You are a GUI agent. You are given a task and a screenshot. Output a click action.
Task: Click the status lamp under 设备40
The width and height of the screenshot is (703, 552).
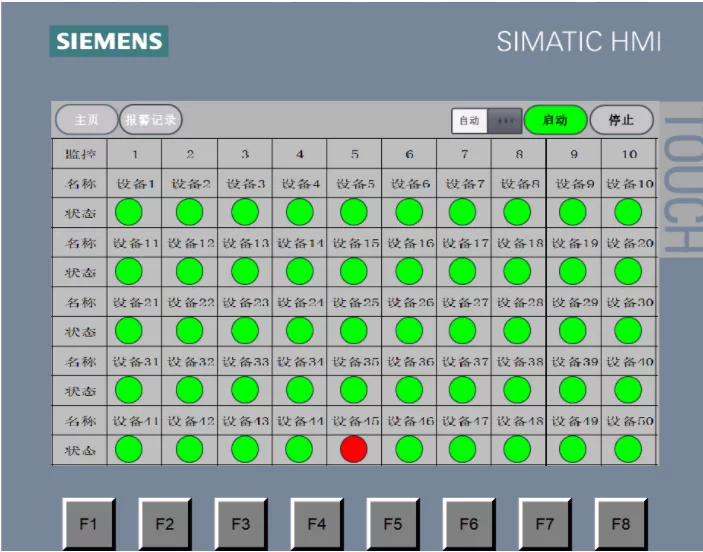coord(628,390)
